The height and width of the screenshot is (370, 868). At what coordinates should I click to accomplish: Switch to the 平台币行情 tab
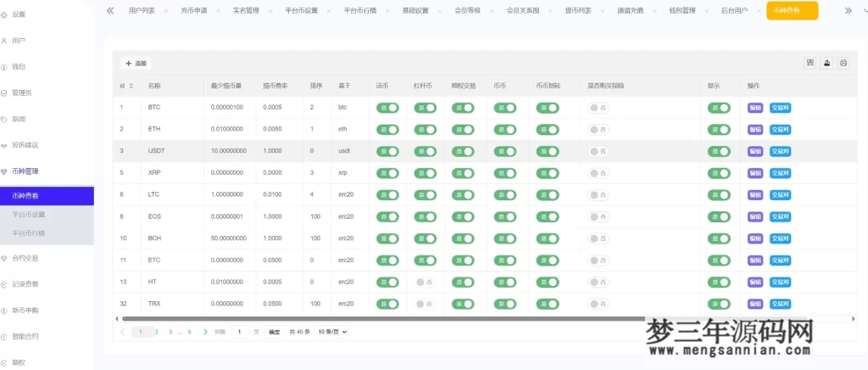pos(360,11)
